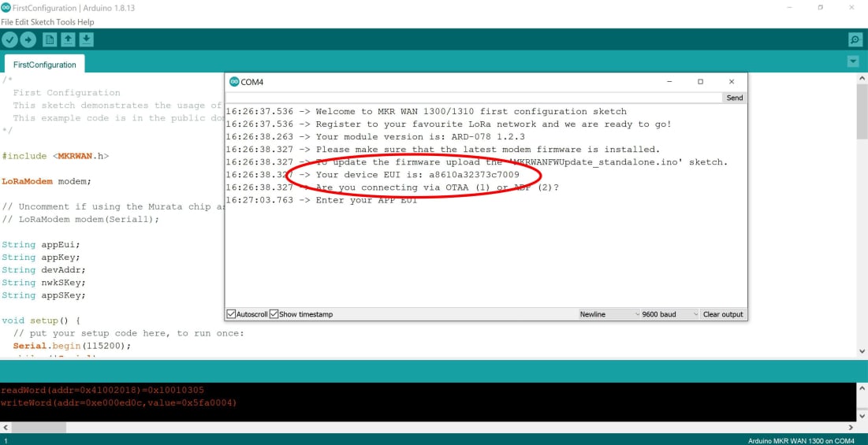This screenshot has width=868, height=445.
Task: Click the console horizontal scrollbar thumb
Action: (x=39, y=428)
